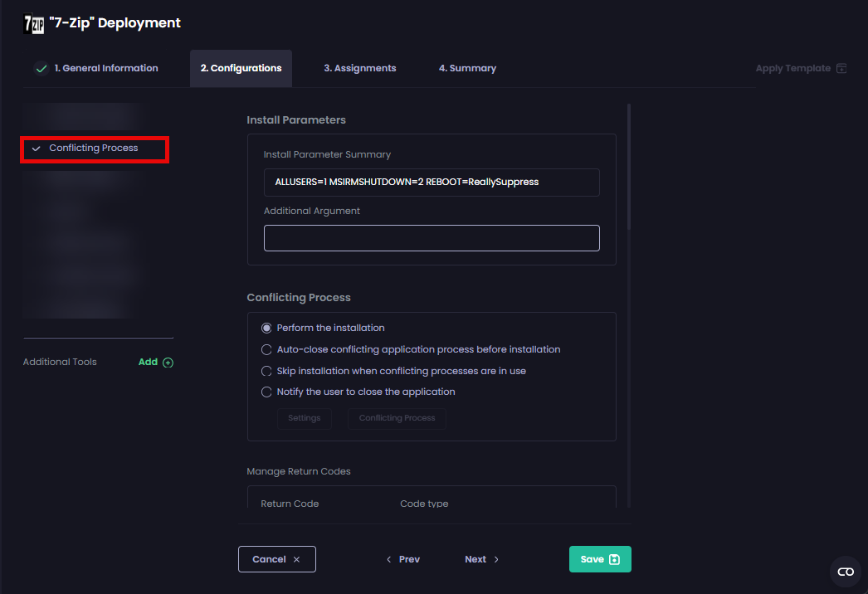
Task: Select Notify the user to close the application
Action: tap(266, 391)
